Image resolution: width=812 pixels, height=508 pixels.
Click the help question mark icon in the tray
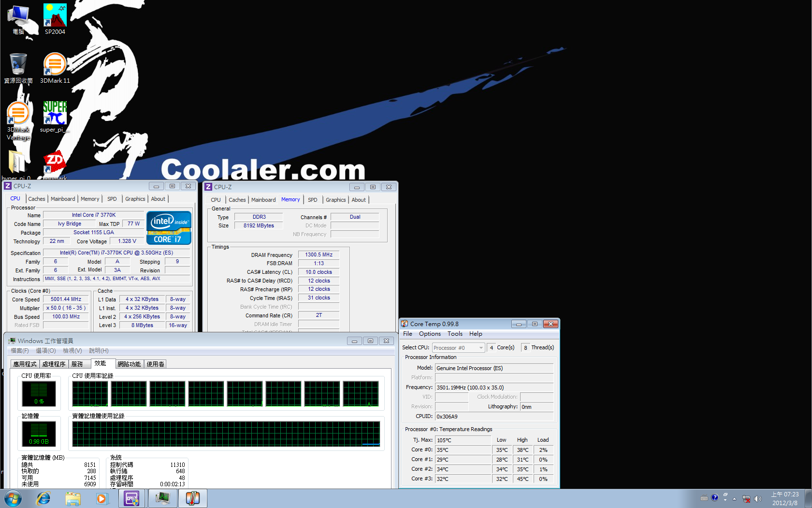pyautogui.click(x=715, y=497)
